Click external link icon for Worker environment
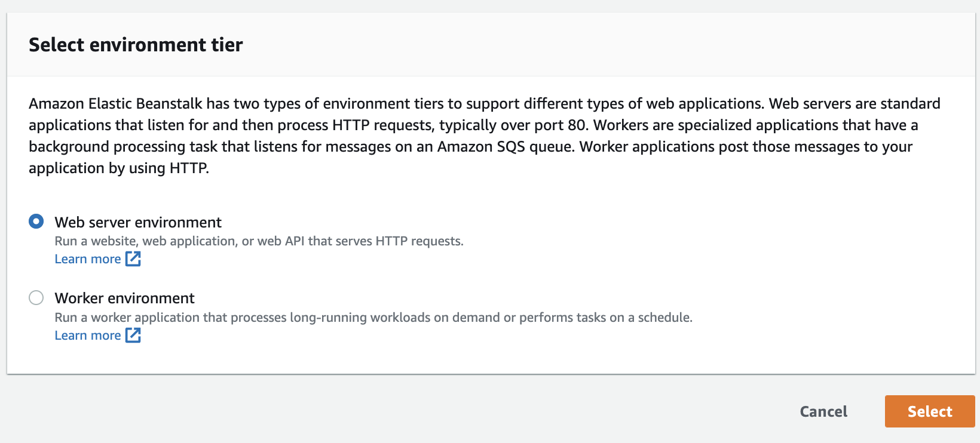The height and width of the screenshot is (443, 980). pyautogui.click(x=133, y=335)
